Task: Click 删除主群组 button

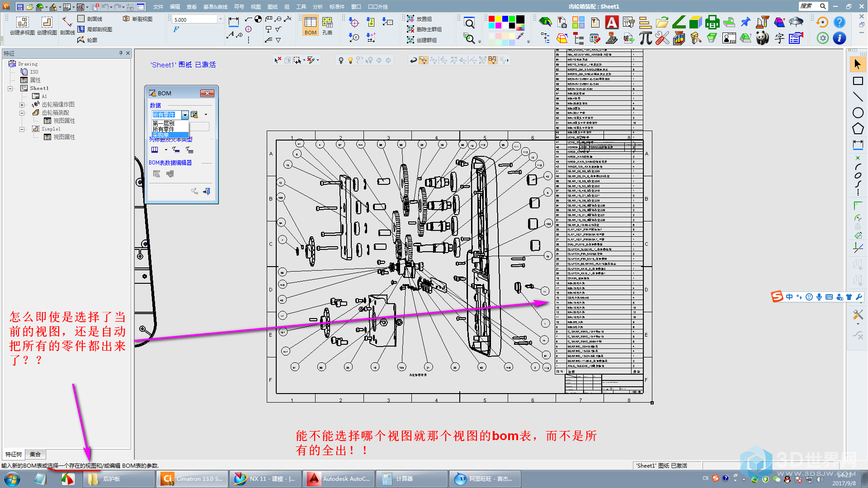Action: 424,29
